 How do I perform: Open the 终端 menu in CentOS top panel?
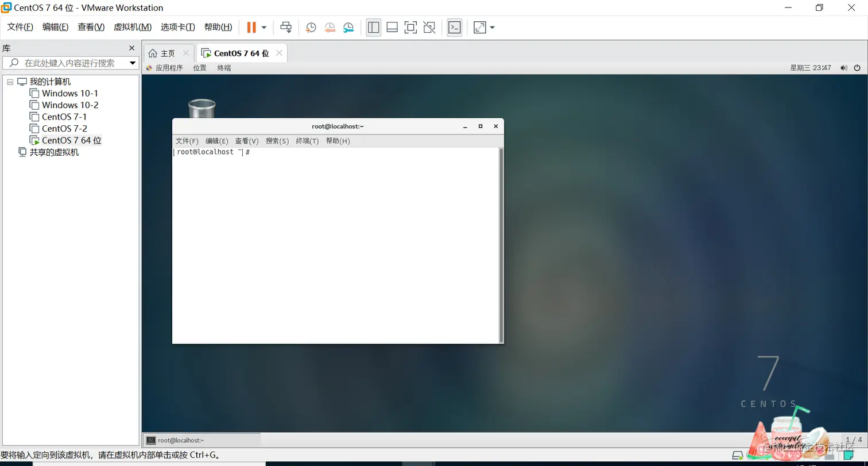(224, 68)
